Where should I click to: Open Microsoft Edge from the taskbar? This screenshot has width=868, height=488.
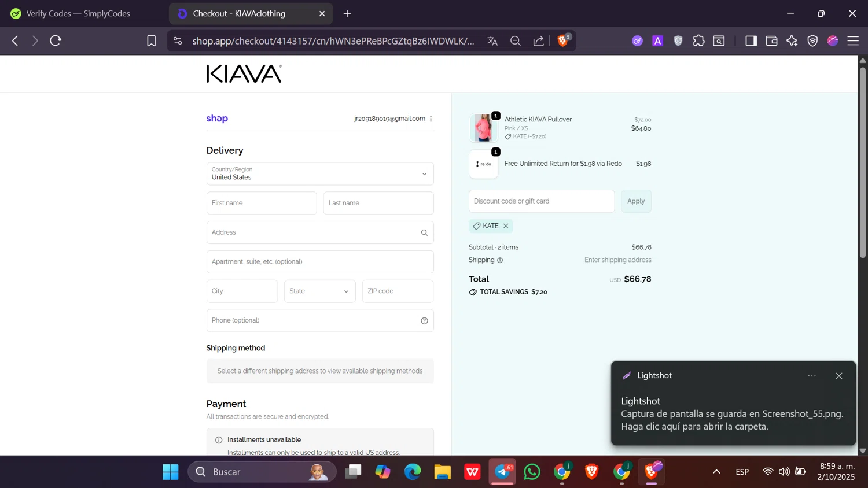click(x=413, y=472)
